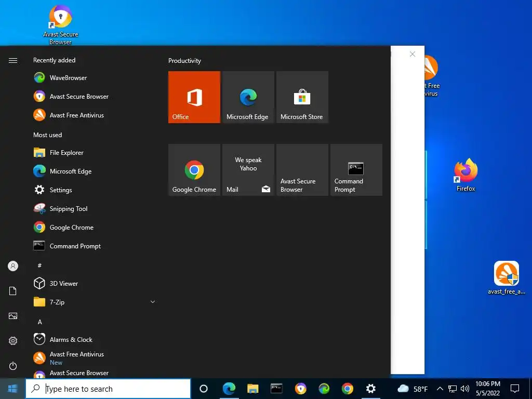Viewport: 532px width, 399px height.
Task: Open Avast Free Antivirus marked New
Action: [x=94, y=358]
